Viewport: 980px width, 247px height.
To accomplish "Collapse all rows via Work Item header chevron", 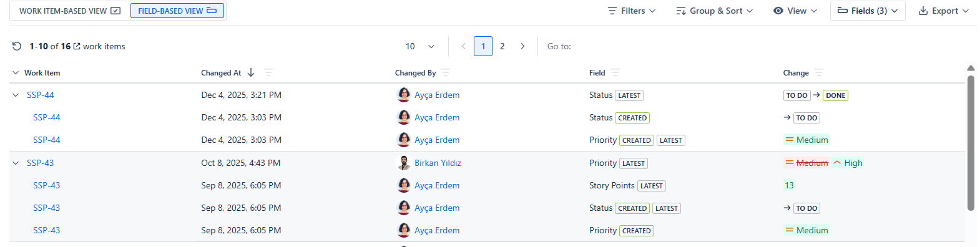I will point(16,73).
